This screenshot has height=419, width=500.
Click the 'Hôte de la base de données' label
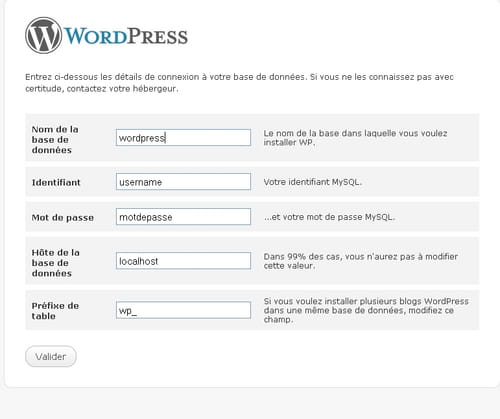tap(56, 263)
